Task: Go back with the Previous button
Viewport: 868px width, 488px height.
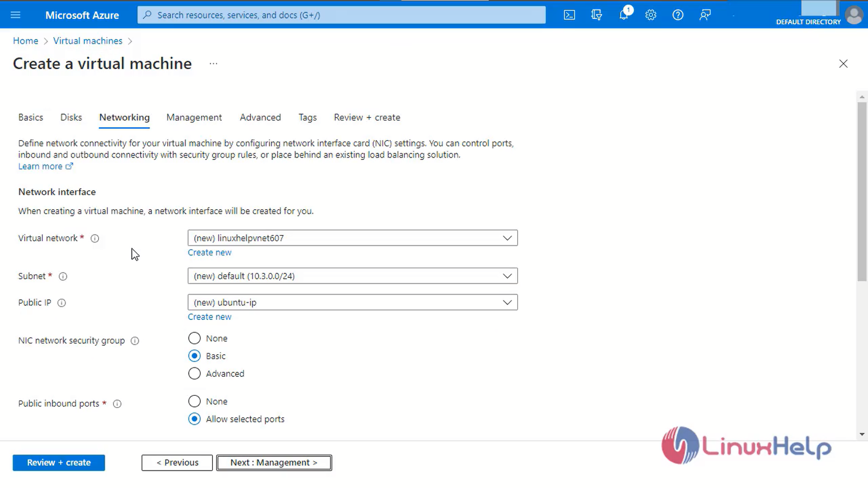Action: click(x=177, y=463)
